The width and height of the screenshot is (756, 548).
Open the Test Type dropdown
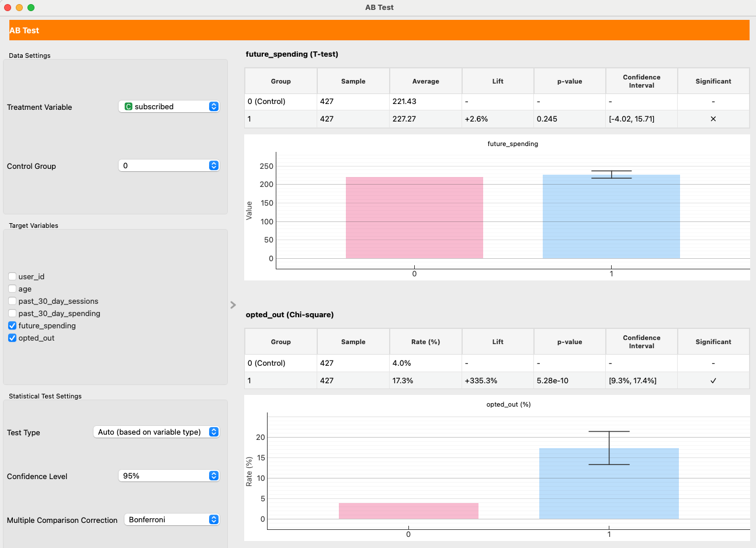pos(156,432)
